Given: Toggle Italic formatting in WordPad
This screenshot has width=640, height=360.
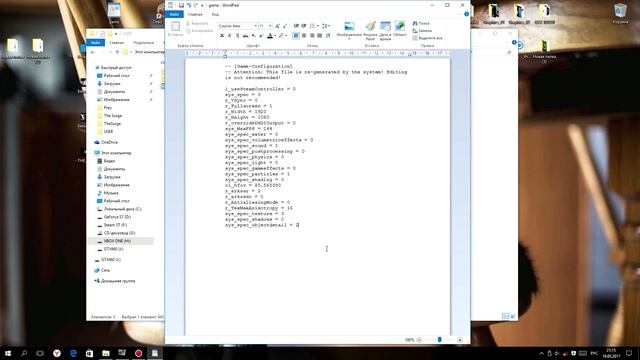Looking at the screenshot, I should click(230, 36).
